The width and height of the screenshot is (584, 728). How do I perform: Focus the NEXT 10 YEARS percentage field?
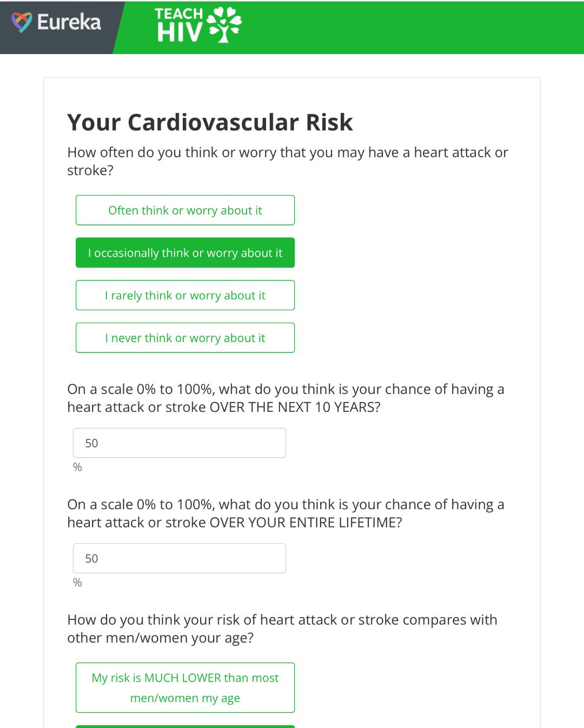180,443
